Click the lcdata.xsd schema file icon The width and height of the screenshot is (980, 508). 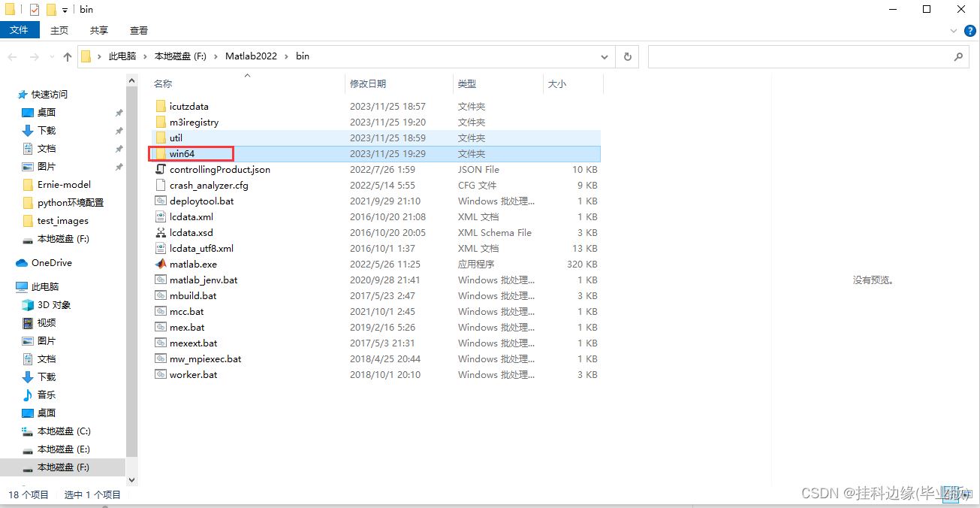(160, 233)
